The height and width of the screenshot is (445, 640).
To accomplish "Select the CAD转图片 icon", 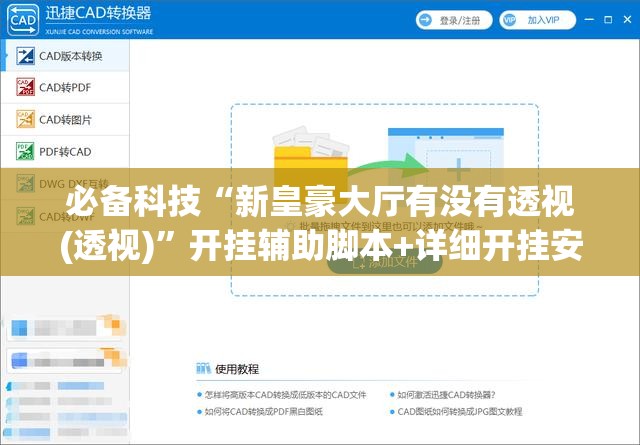I will pyautogui.click(x=25, y=119).
